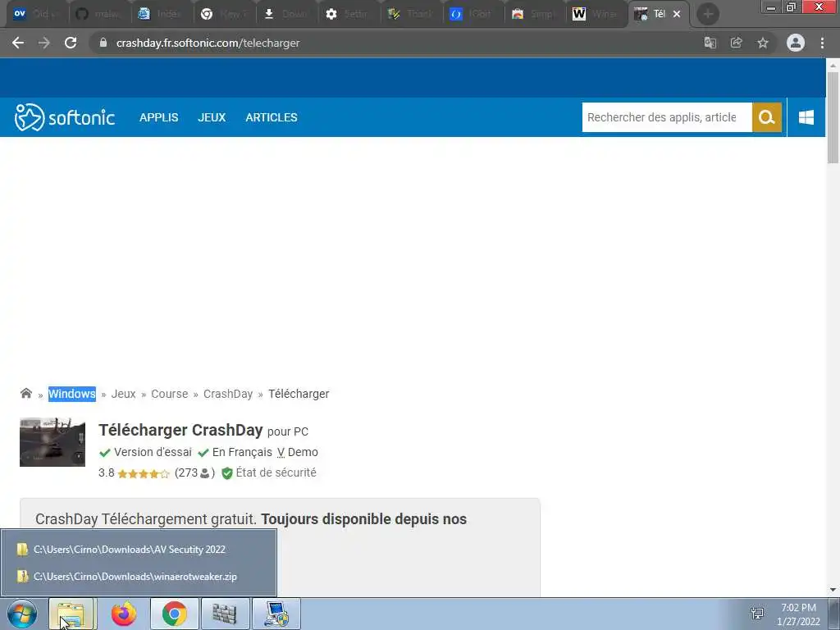
Task: Click the File Explorer taskbar icon
Action: pos(71,614)
